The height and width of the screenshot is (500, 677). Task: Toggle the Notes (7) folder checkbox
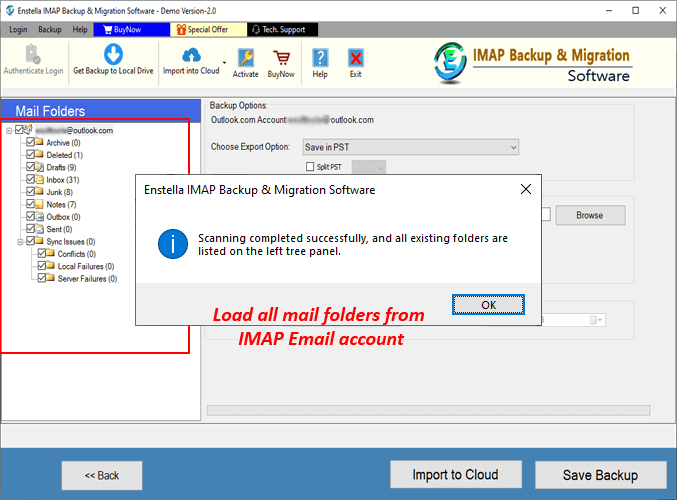[x=30, y=203]
